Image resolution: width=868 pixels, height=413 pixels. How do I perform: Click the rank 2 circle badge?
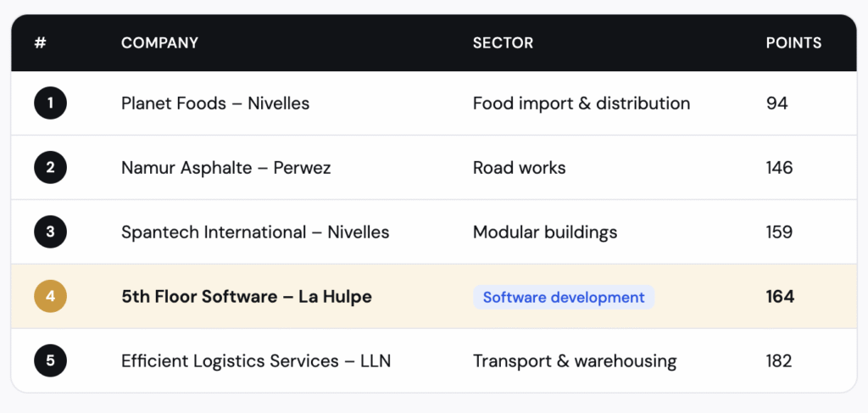50,168
